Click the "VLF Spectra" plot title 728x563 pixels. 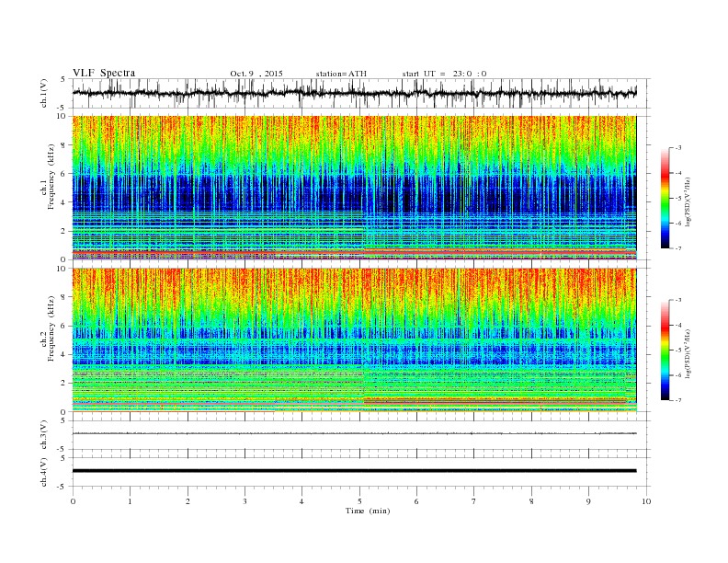click(x=104, y=73)
